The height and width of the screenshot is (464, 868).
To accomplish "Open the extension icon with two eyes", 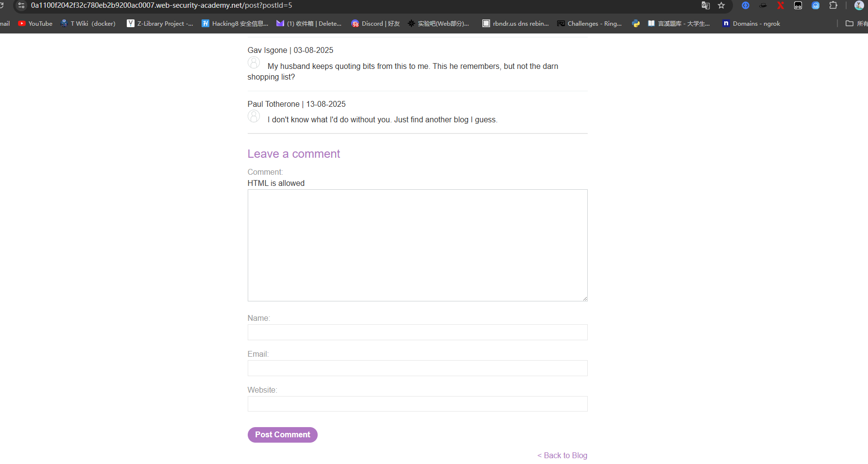I will 798,5.
